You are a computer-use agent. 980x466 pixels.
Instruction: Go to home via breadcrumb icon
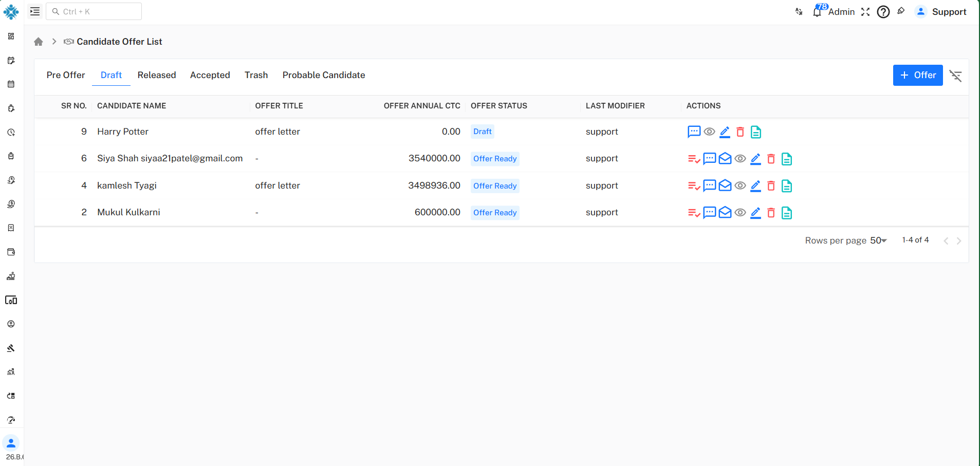(39, 42)
